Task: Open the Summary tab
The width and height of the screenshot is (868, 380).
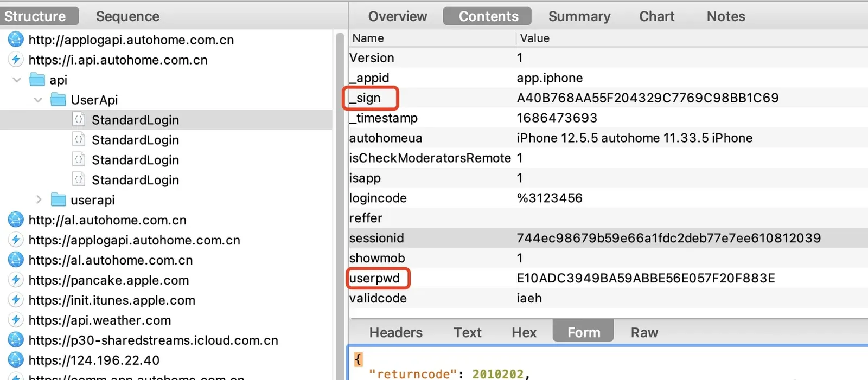Action: coord(579,16)
